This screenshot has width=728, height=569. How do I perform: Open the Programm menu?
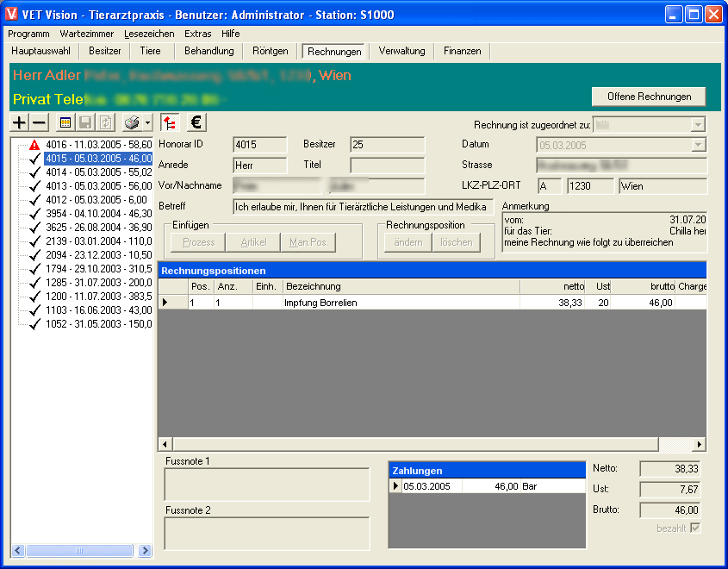(x=28, y=34)
